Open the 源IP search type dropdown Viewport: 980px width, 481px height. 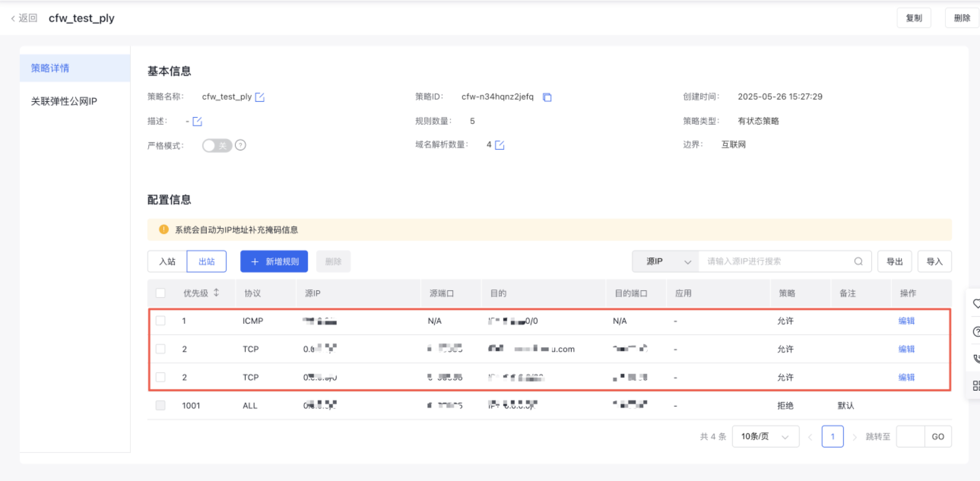[x=665, y=261]
